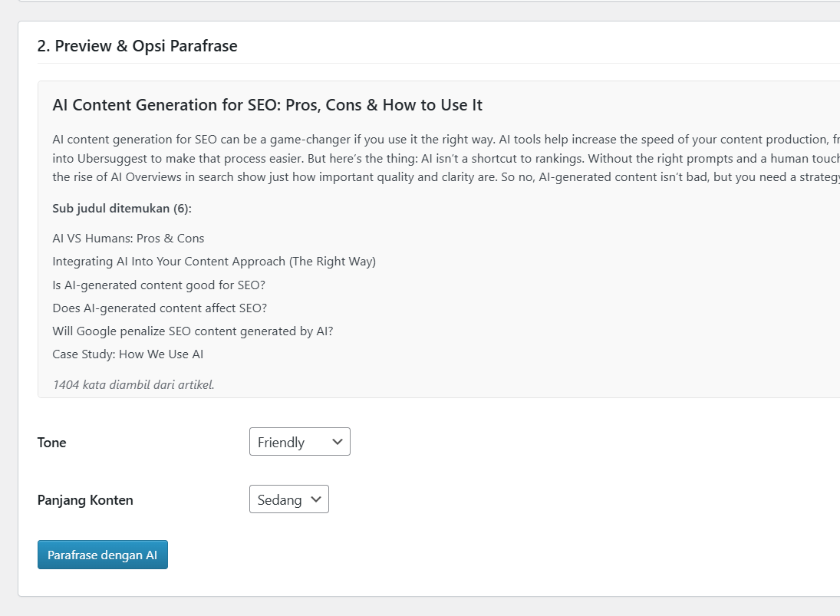Select 'Is AI-generated content good for SEO?' subheading
The image size is (840, 616).
pos(159,285)
